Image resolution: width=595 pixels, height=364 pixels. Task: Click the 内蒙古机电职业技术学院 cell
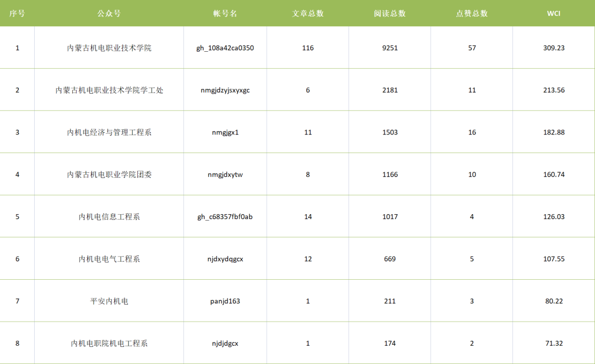(x=109, y=48)
